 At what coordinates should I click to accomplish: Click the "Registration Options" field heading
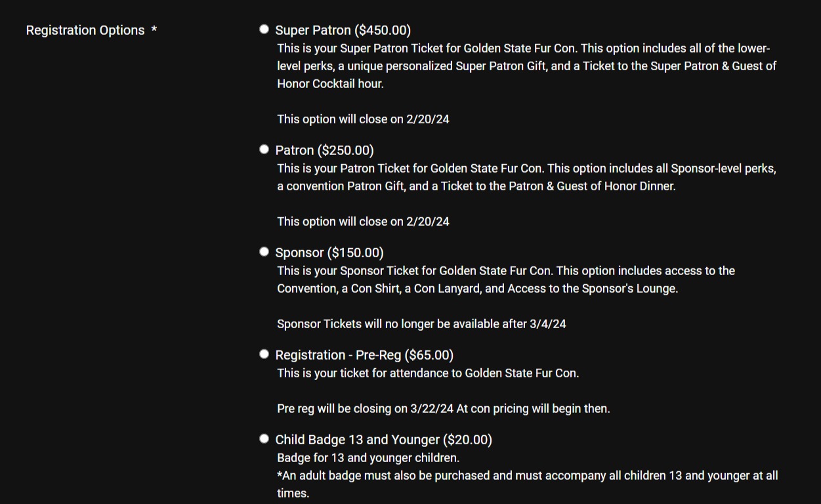click(85, 31)
